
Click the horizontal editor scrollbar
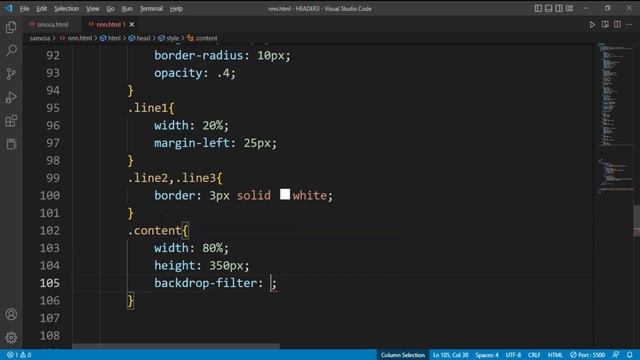[176, 346]
